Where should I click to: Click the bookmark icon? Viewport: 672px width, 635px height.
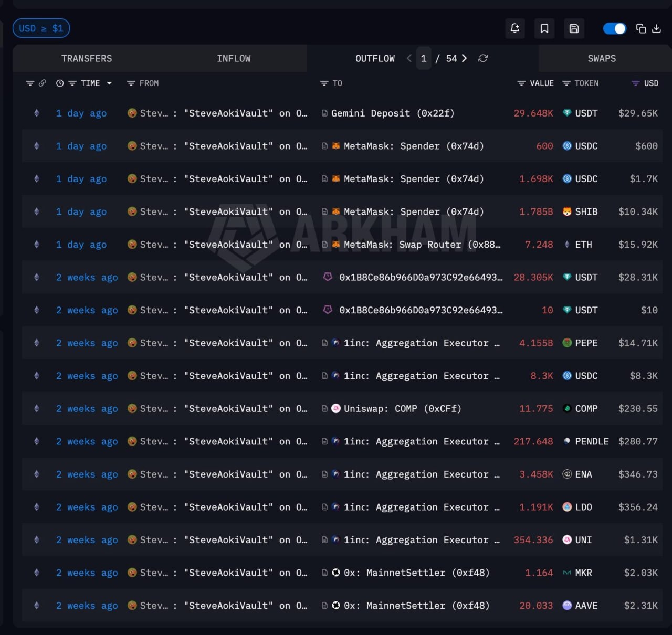[544, 28]
